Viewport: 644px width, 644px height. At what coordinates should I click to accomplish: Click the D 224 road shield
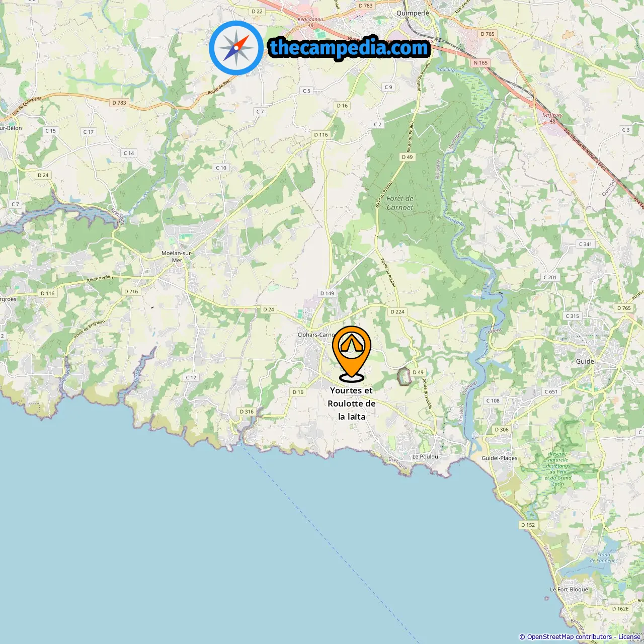point(397,311)
